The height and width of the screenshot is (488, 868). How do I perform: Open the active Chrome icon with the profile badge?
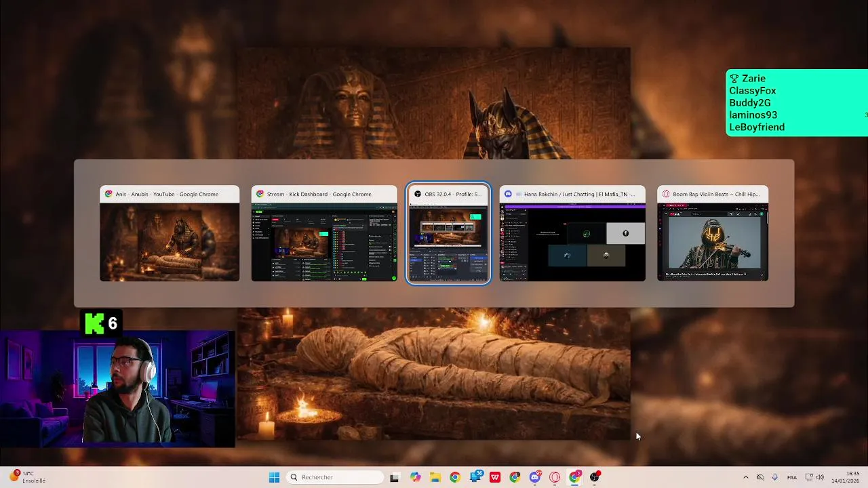click(575, 477)
